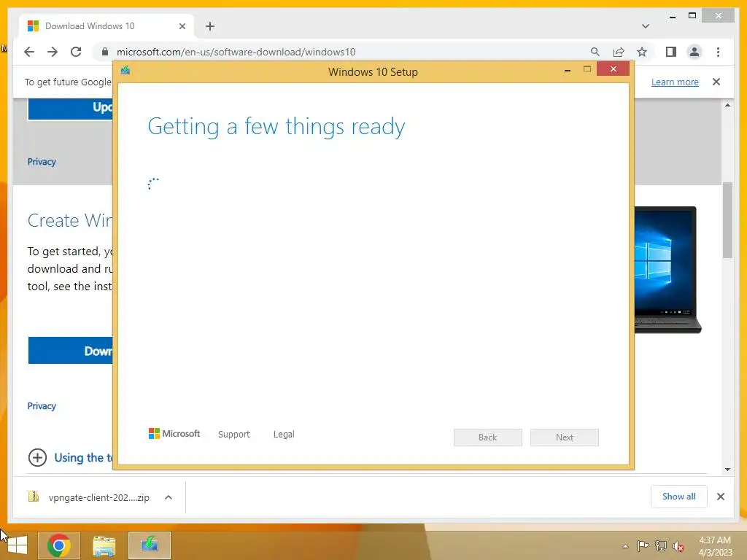Close the Windows 10 Setup window

coord(613,69)
